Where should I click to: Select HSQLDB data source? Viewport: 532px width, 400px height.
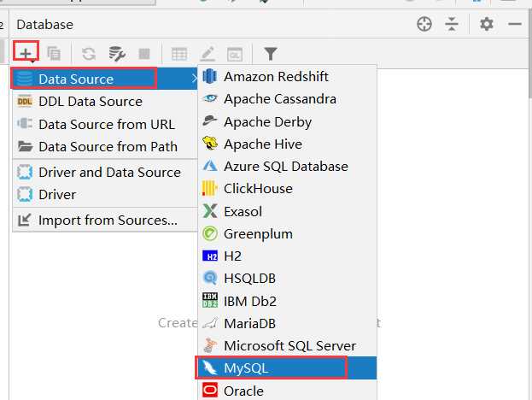click(x=288, y=279)
